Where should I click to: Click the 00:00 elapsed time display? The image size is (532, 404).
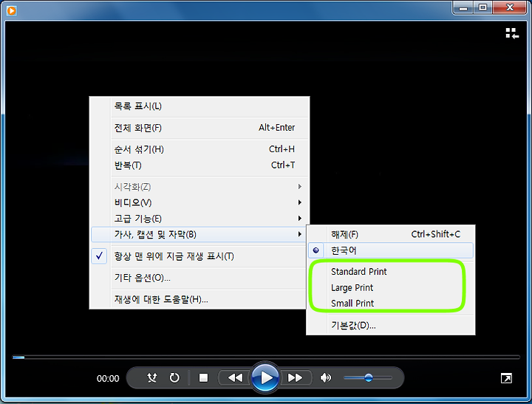tap(108, 379)
